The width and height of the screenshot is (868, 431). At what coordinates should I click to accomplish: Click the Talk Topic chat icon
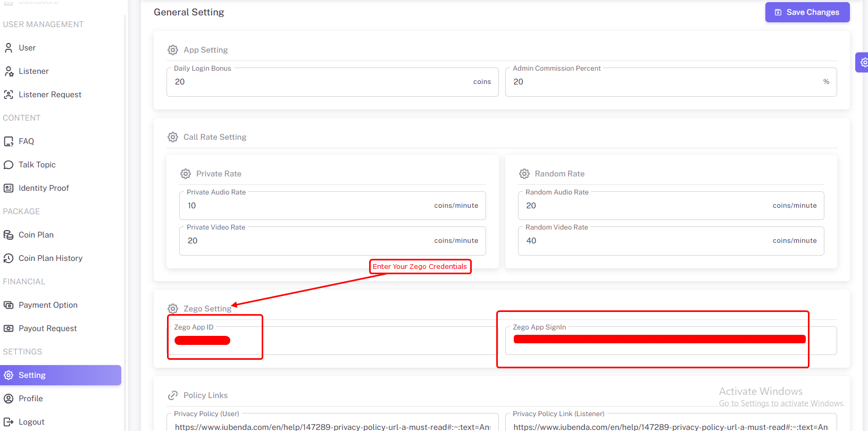pyautogui.click(x=9, y=165)
